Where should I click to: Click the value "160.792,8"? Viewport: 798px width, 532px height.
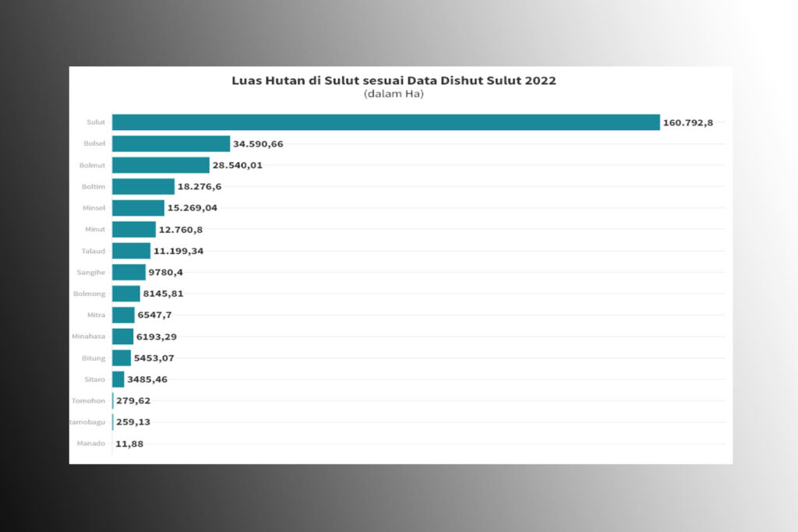point(688,122)
